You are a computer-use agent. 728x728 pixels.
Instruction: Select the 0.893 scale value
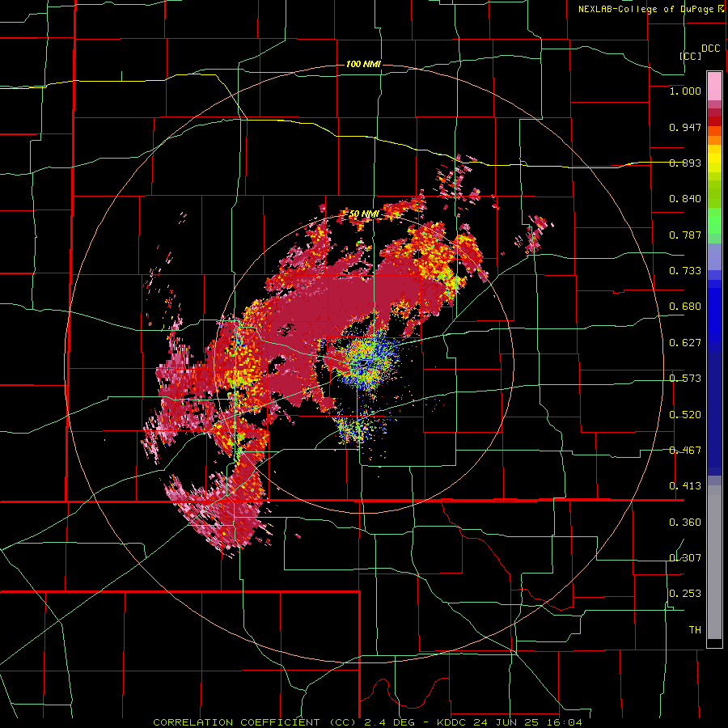685,163
